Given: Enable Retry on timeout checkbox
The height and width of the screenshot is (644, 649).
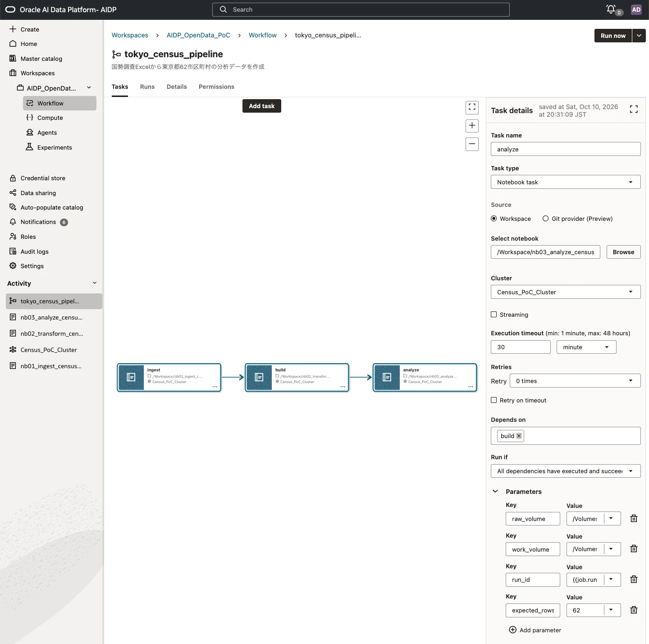Looking at the screenshot, I should 494,400.
